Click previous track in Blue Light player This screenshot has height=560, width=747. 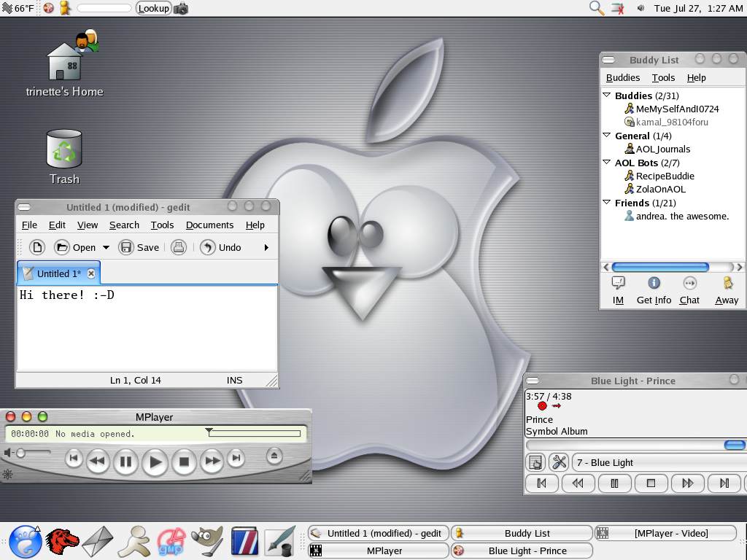(x=542, y=483)
